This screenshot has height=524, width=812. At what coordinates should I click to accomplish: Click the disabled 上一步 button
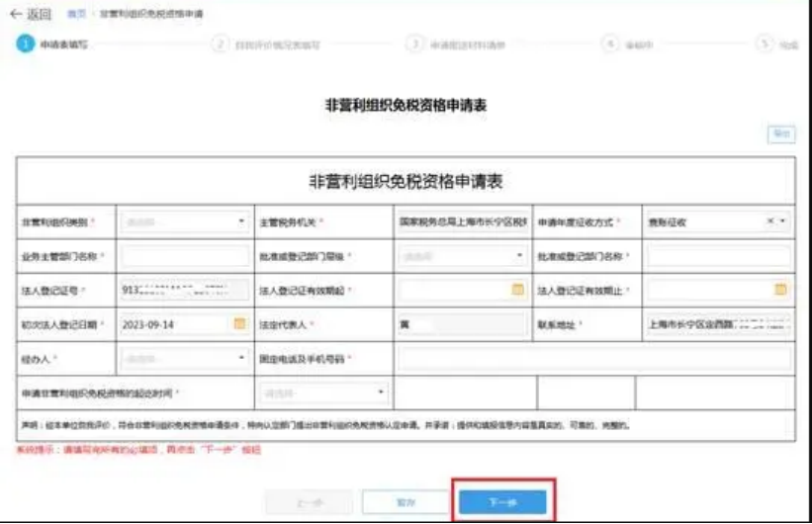click(x=310, y=503)
